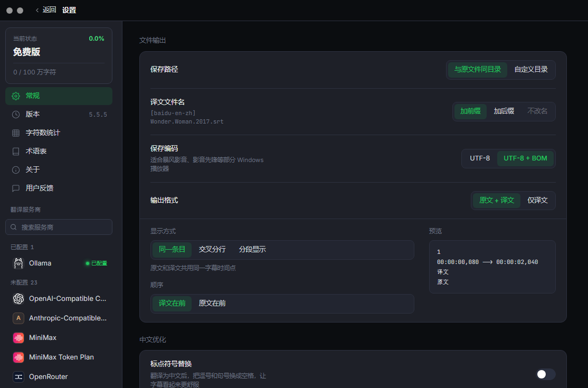The image size is (588, 388).
Task: Click the '0 / 100 万字符' quota text
Action: click(34, 72)
